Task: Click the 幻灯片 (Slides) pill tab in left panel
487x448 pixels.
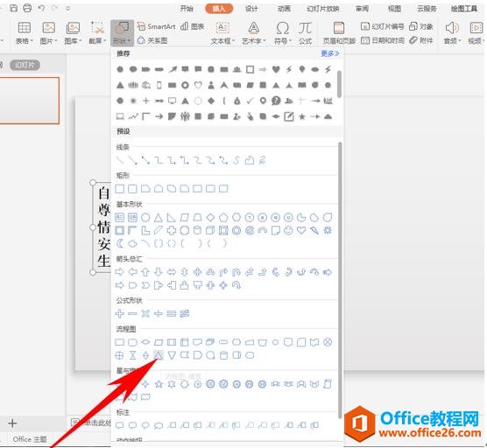Action: pos(25,65)
